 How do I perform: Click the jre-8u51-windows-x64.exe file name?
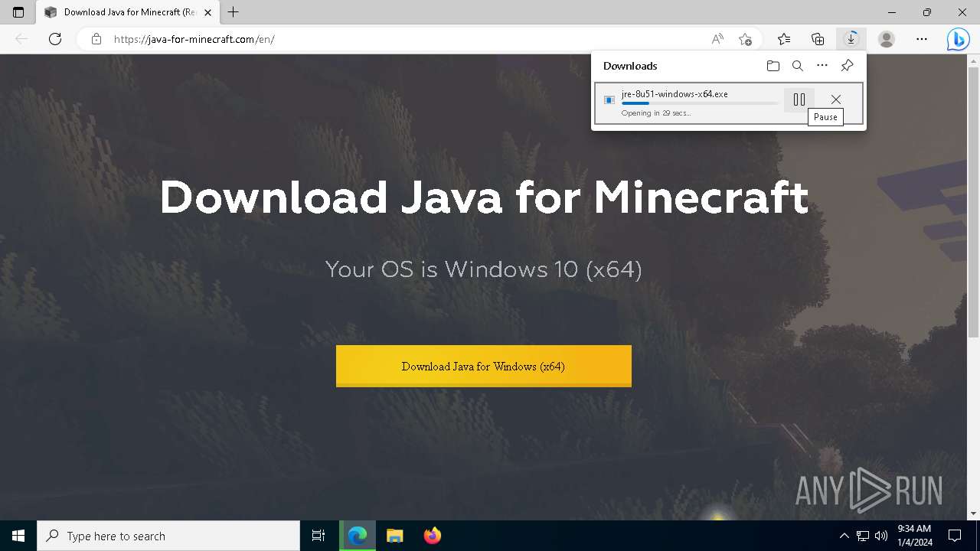point(675,94)
